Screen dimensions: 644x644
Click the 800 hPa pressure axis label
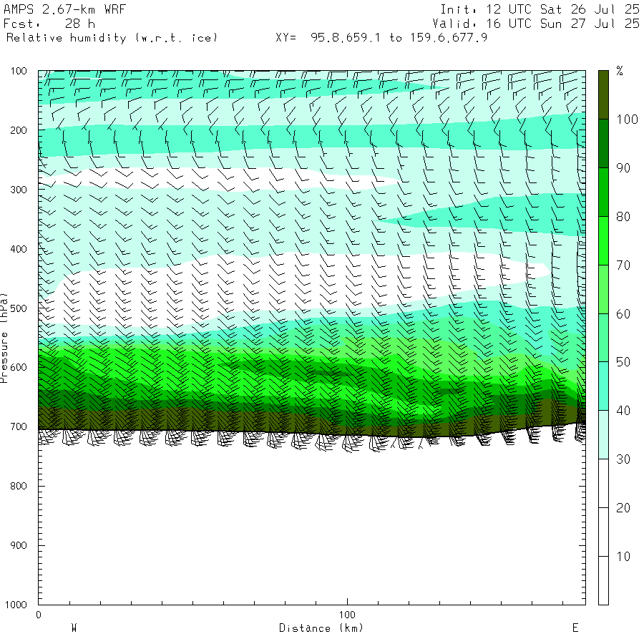(19, 487)
